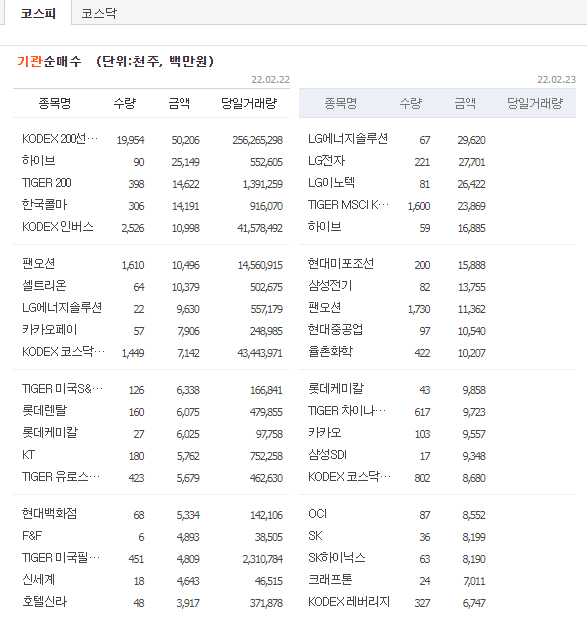Open TIGER MSCI K… stock link
The image size is (587, 620).
pyautogui.click(x=348, y=205)
